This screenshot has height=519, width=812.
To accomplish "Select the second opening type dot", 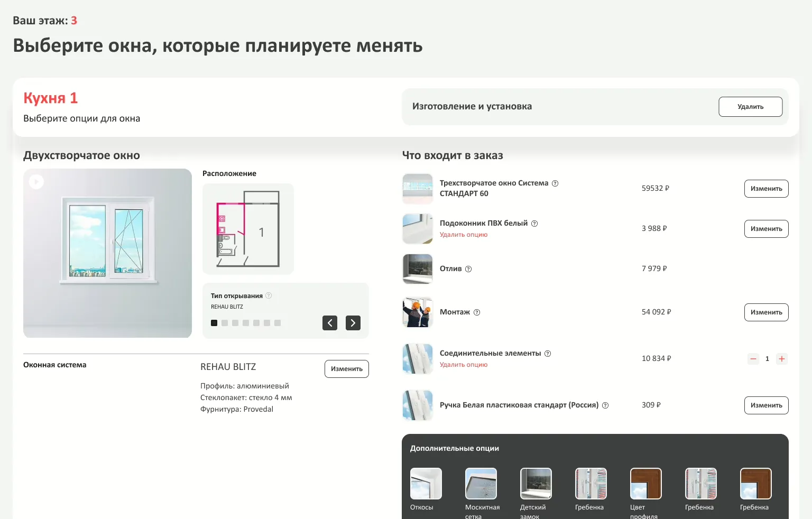I will (225, 323).
